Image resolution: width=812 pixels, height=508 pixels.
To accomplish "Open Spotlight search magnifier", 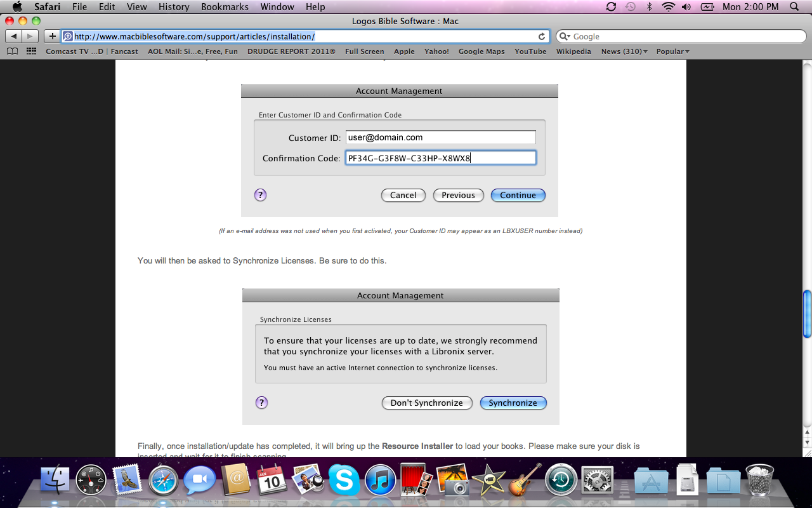I will click(794, 7).
